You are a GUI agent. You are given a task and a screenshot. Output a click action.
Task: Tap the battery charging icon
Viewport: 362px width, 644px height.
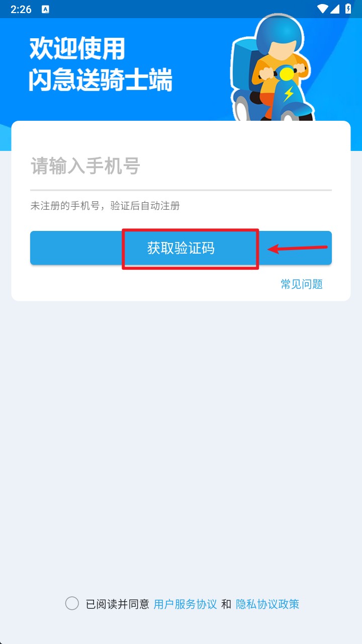click(x=348, y=9)
